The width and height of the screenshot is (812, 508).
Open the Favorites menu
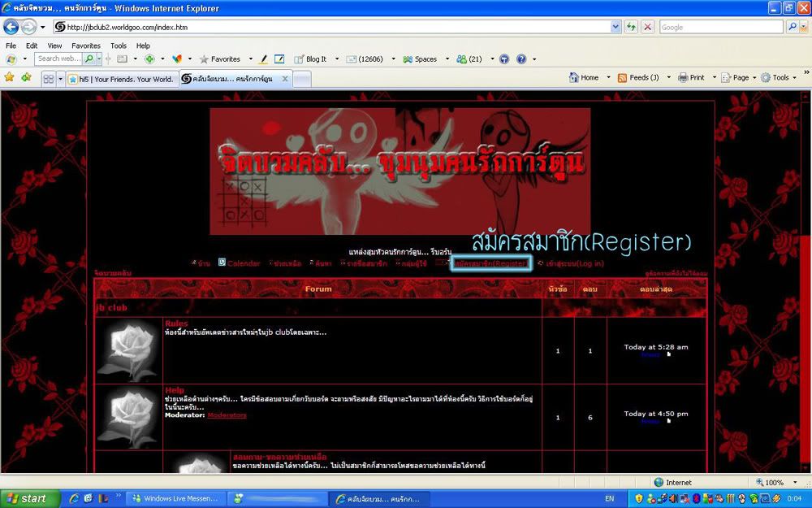86,45
